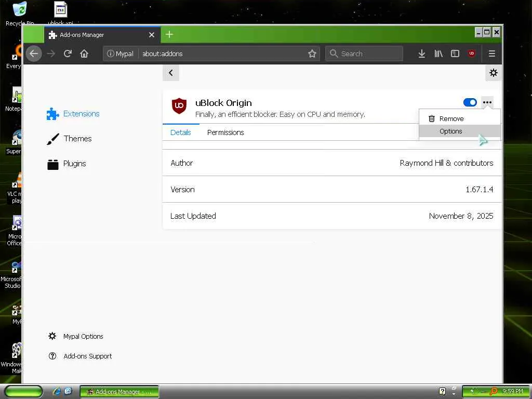Show site info for Mypal identity
532x399 pixels.
coord(120,54)
